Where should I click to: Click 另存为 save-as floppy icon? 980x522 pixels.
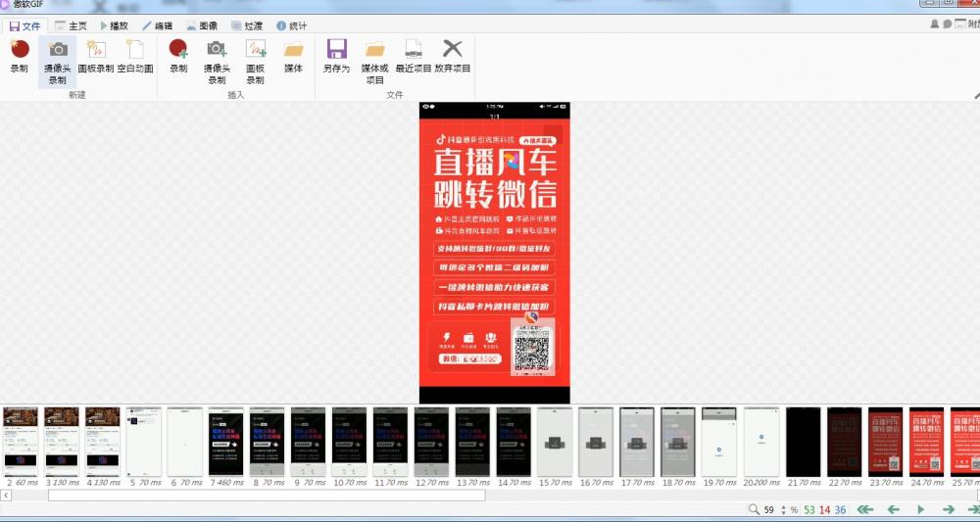click(336, 57)
